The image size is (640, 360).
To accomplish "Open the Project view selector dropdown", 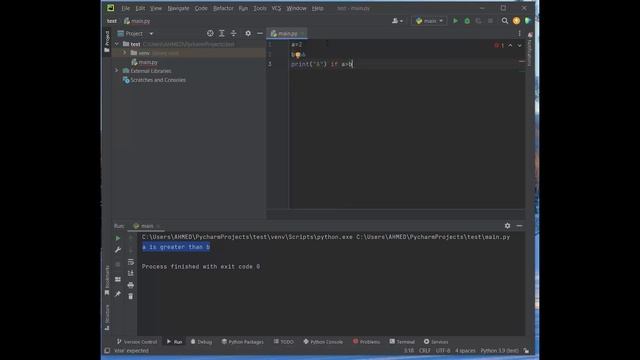I will 135,33.
